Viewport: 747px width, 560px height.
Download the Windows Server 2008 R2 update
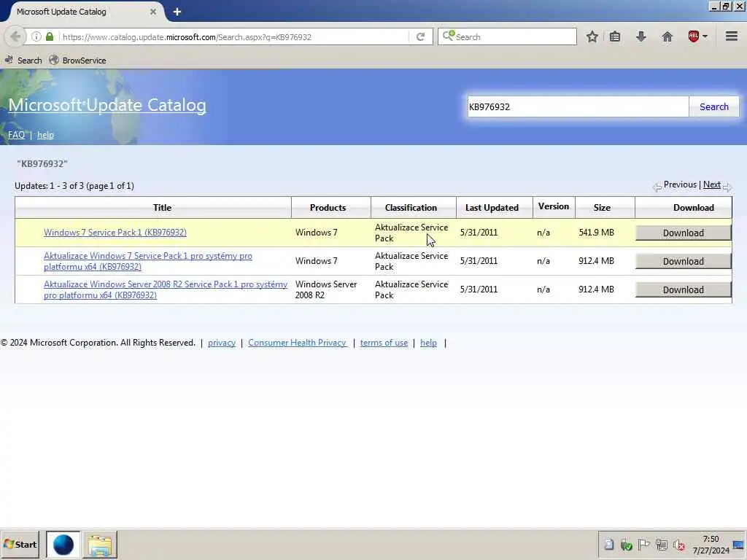pos(683,289)
